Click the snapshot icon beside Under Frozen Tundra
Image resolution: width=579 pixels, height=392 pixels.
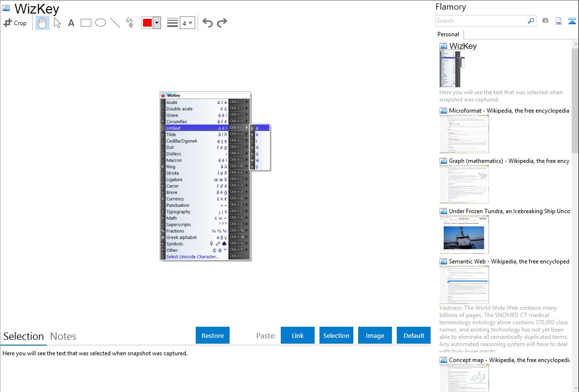click(443, 211)
